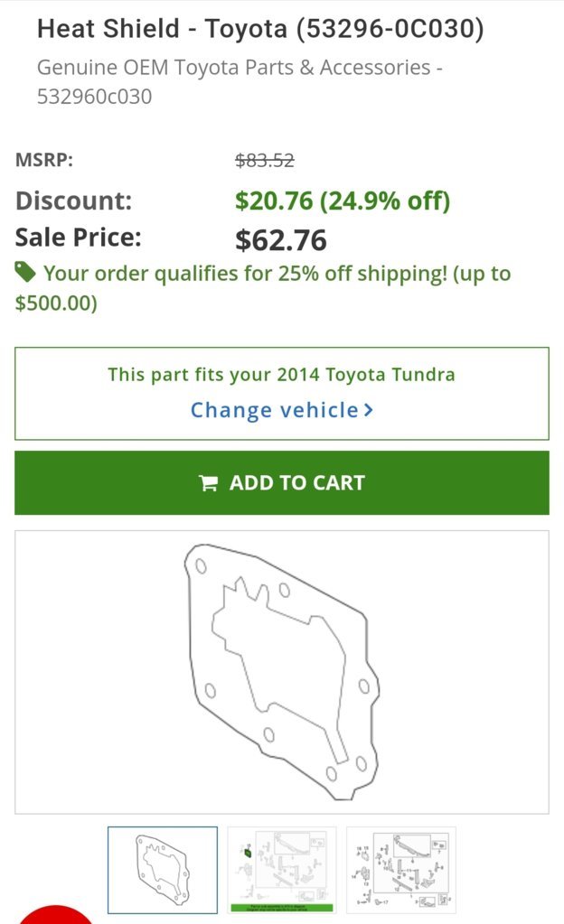Click the Heat Shield - Toyota product title
564x924 pixels.
click(x=260, y=28)
